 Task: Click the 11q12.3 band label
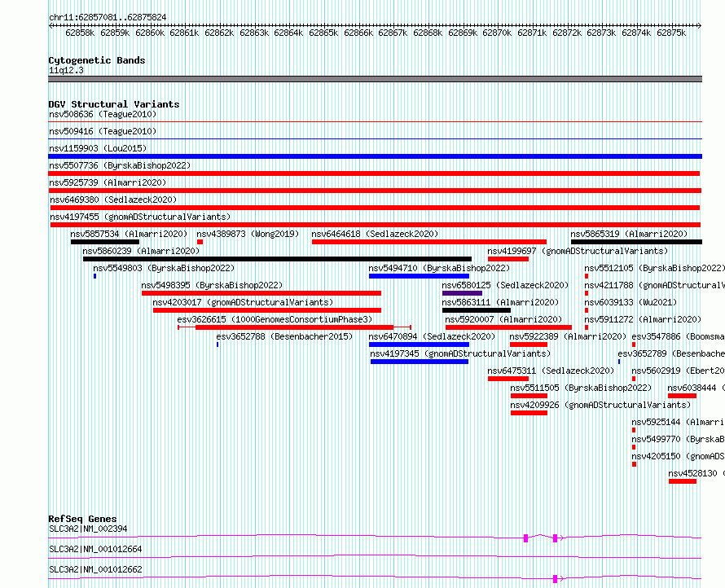pos(66,70)
